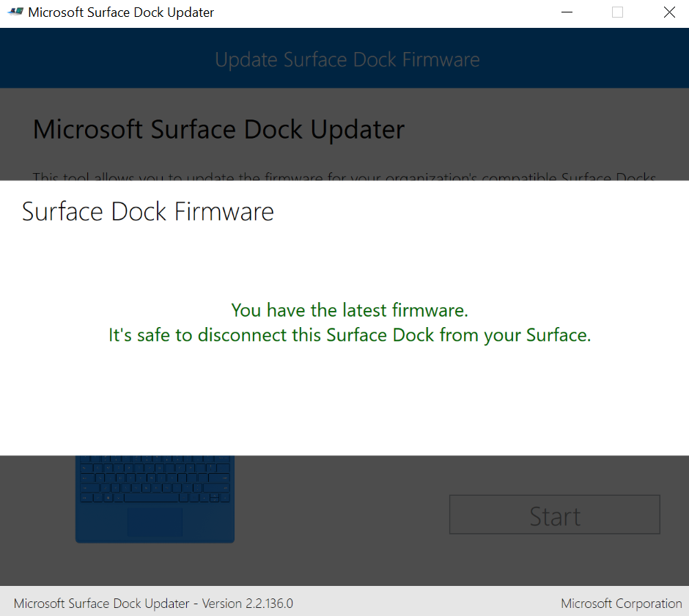Select the blue Surface keyboard illustration
This screenshot has width=689, height=616.
tap(155, 499)
